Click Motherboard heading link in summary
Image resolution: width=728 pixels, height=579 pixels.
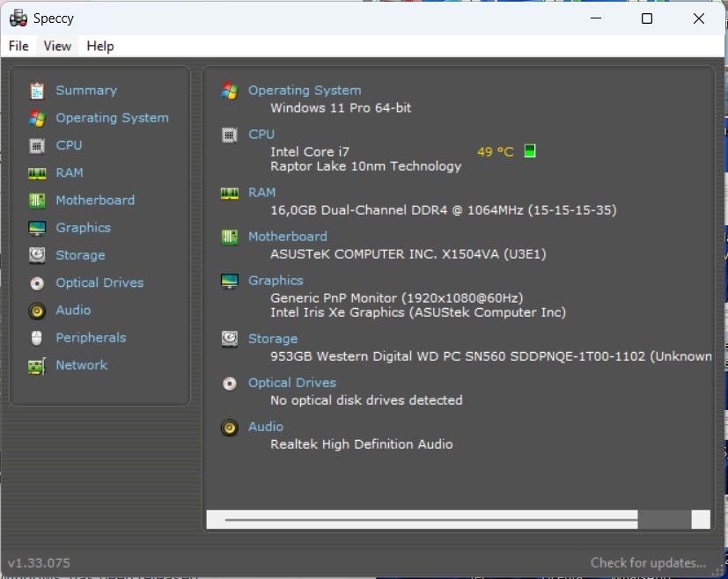point(287,237)
